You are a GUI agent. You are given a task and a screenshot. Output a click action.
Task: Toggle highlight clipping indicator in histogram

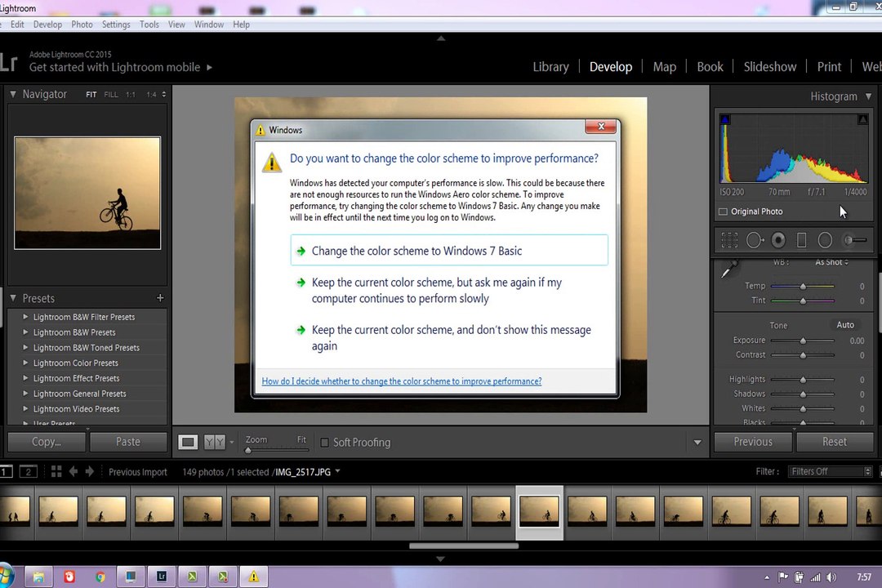coord(862,119)
